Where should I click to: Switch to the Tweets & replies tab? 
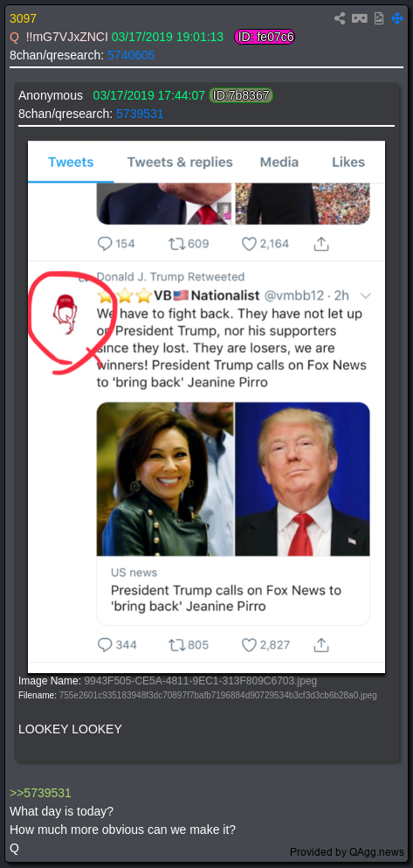point(180,163)
